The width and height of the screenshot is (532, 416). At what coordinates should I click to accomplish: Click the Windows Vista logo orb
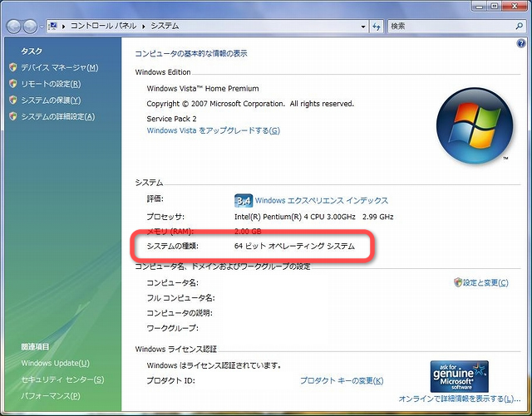click(x=475, y=125)
